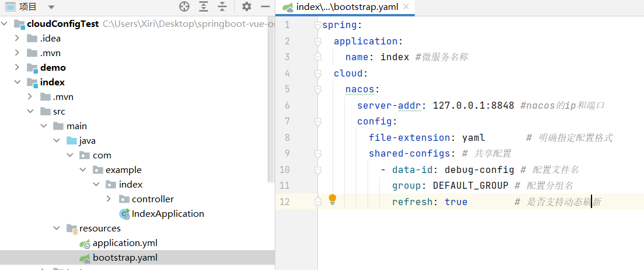Image resolution: width=644 pixels, height=270 pixels.
Task: Fold the cloud block on line 4
Action: [x=317, y=74]
